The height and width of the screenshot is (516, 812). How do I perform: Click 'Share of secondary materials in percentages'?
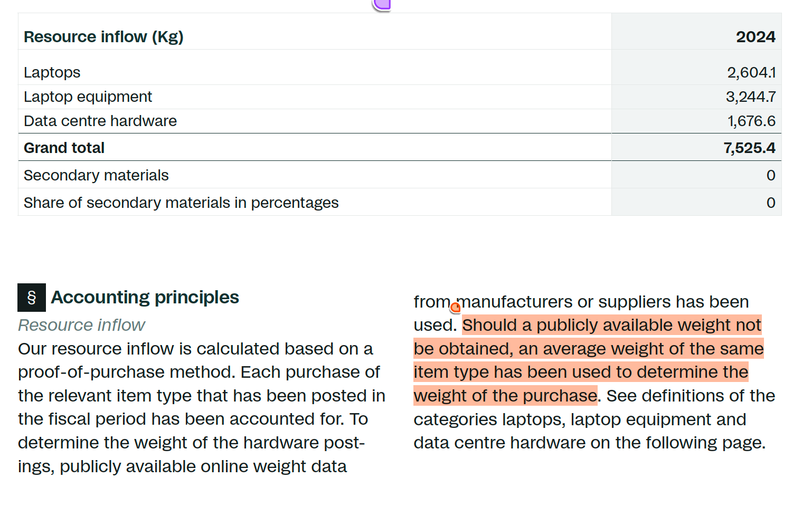tap(181, 203)
